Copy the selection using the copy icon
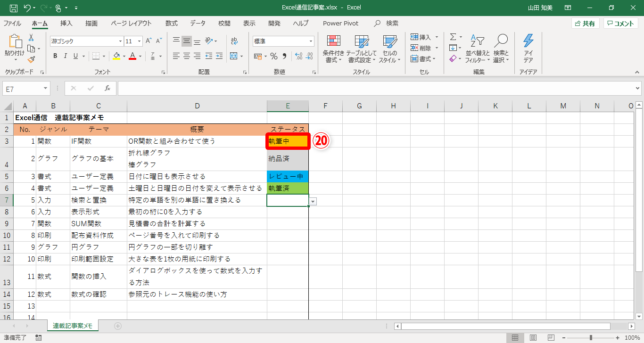The height and width of the screenshot is (343, 644). [31, 49]
